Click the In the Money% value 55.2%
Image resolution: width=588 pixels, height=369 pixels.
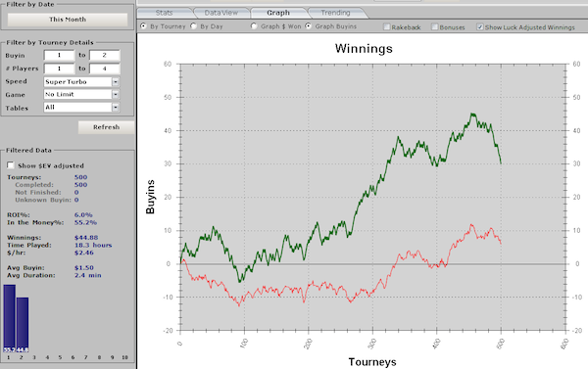click(85, 222)
